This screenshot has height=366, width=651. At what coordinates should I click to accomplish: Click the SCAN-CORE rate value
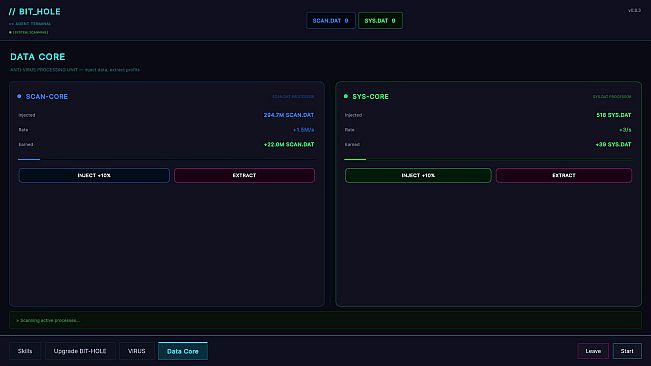point(303,130)
